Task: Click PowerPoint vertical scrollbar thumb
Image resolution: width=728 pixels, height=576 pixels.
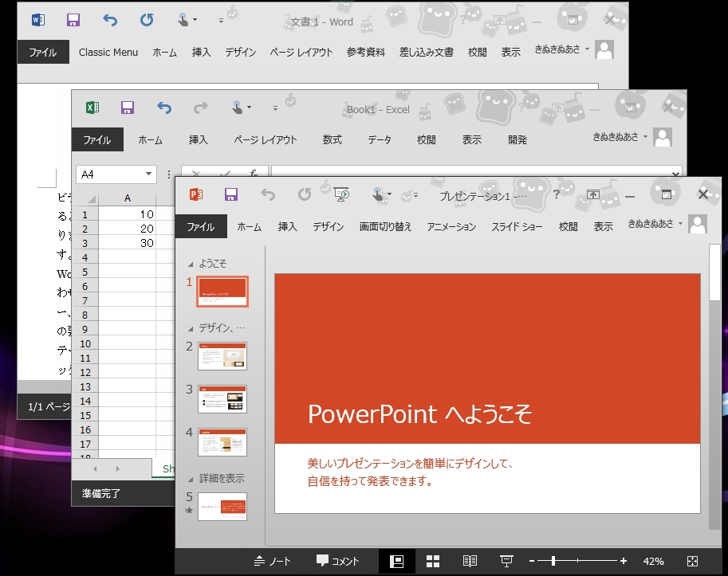Action: coord(714,272)
